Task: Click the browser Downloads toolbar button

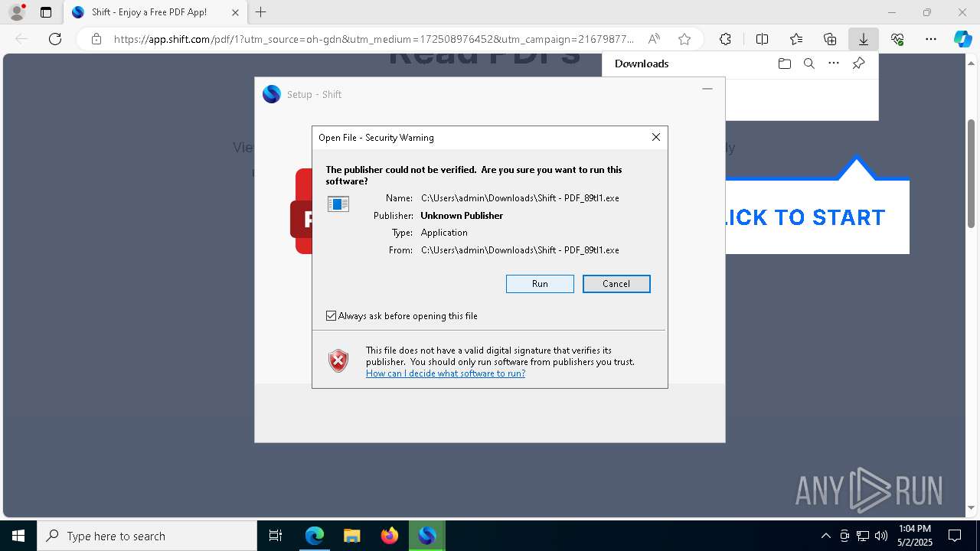Action: pyautogui.click(x=864, y=39)
